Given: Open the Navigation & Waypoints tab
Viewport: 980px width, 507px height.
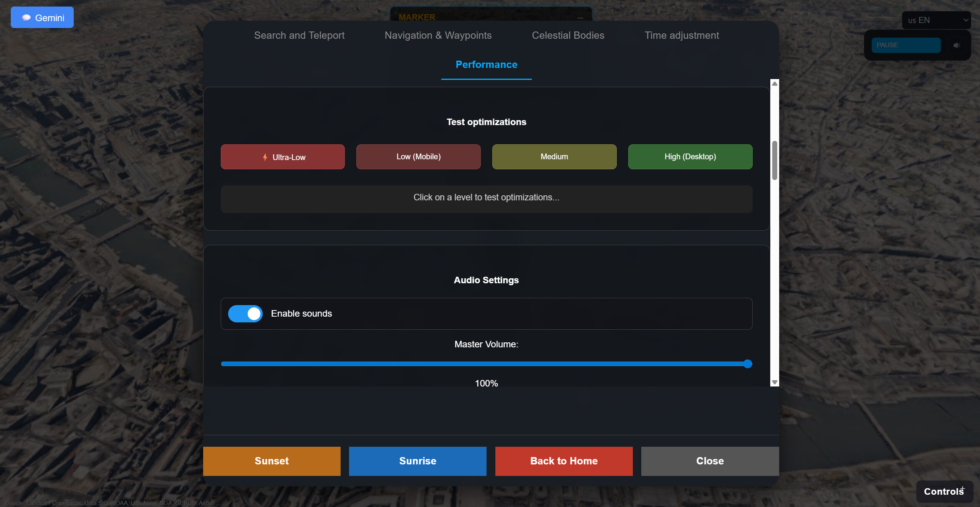Looking at the screenshot, I should [438, 35].
